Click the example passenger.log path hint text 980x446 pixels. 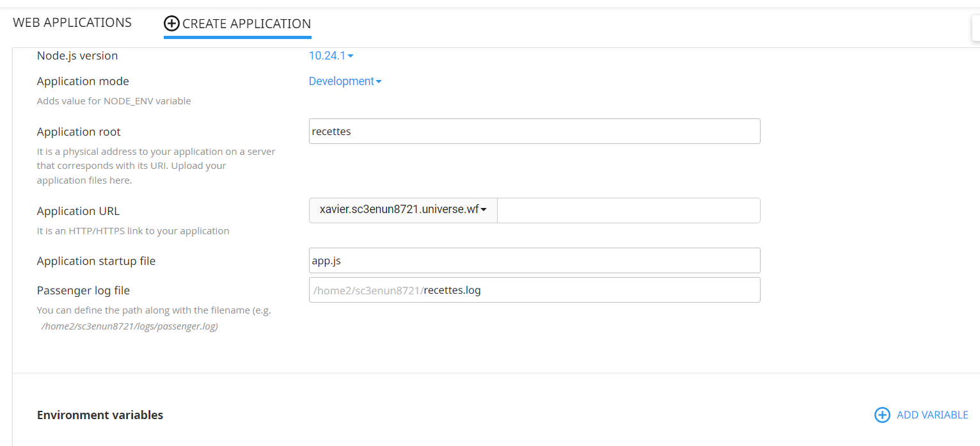click(129, 326)
